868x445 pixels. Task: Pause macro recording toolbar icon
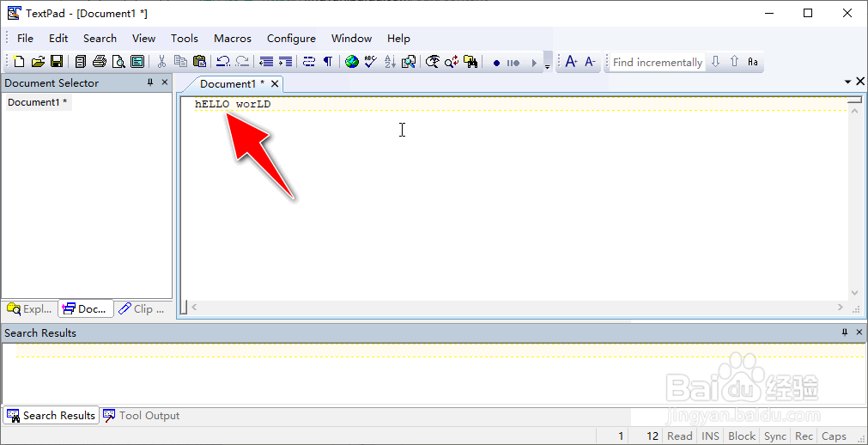click(513, 64)
